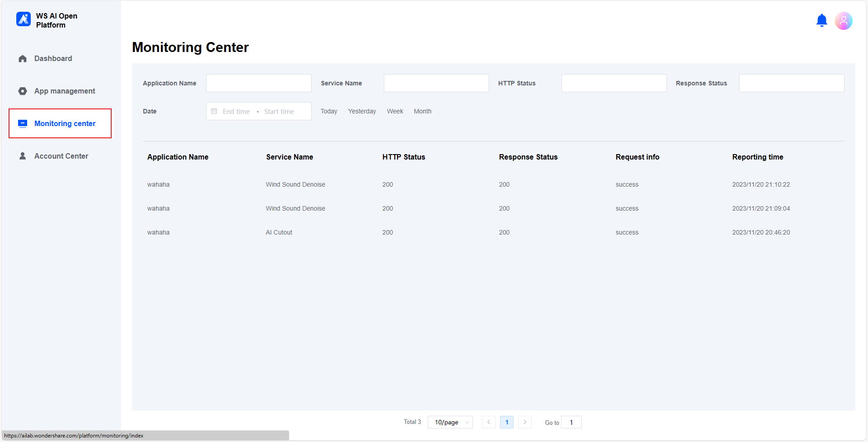Click Request info column header
868x442 pixels.
[637, 157]
